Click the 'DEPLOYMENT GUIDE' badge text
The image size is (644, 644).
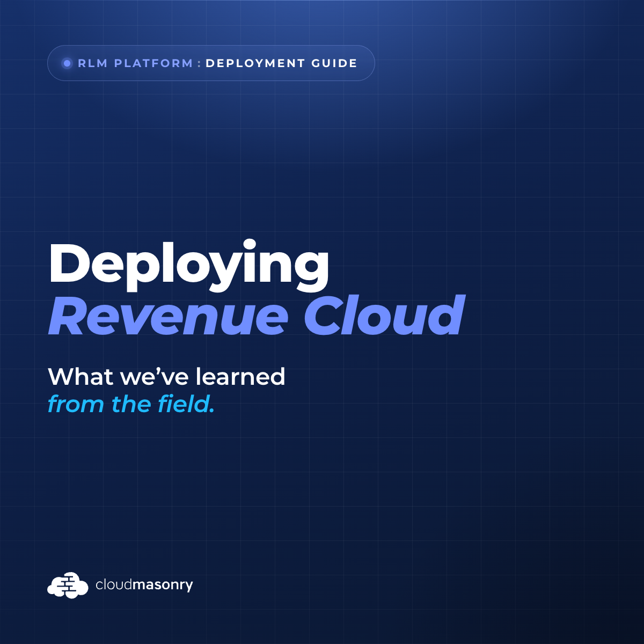(x=281, y=63)
